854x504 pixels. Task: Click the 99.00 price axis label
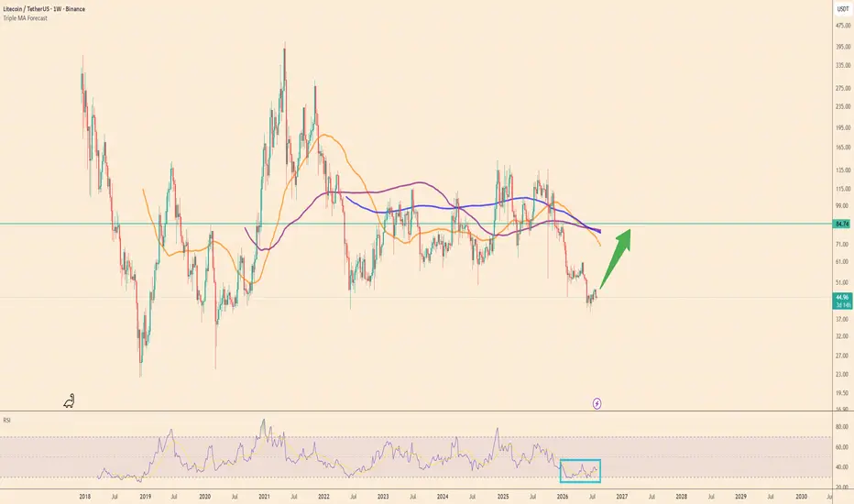[843, 206]
